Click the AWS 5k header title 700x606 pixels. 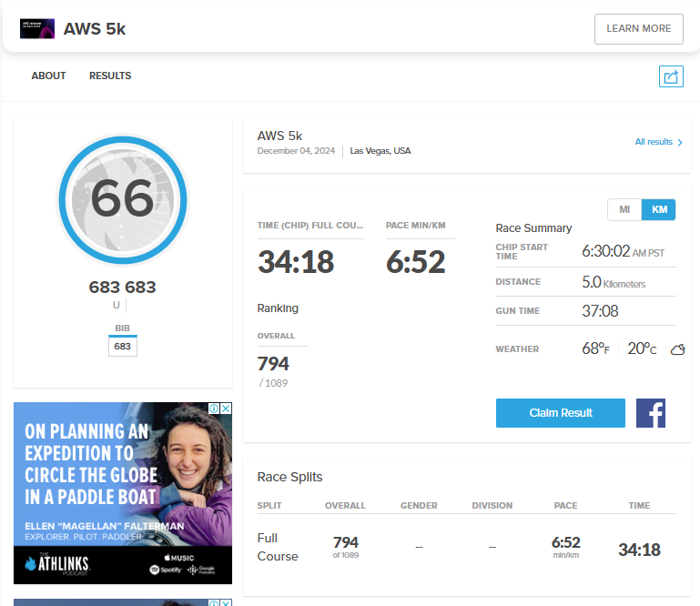94,28
